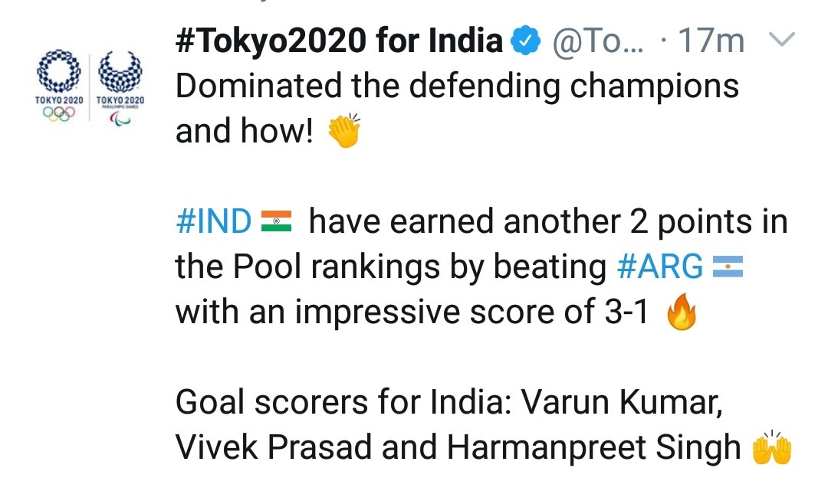Click the clapping hands emoji
The height and width of the screenshot is (504, 828).
coord(343,133)
